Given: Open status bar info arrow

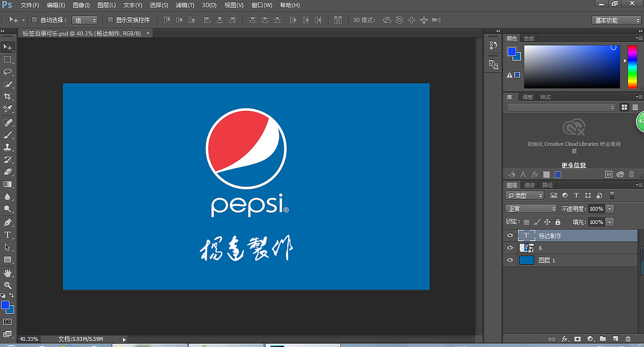Looking at the screenshot, I should pyautogui.click(x=124, y=339).
